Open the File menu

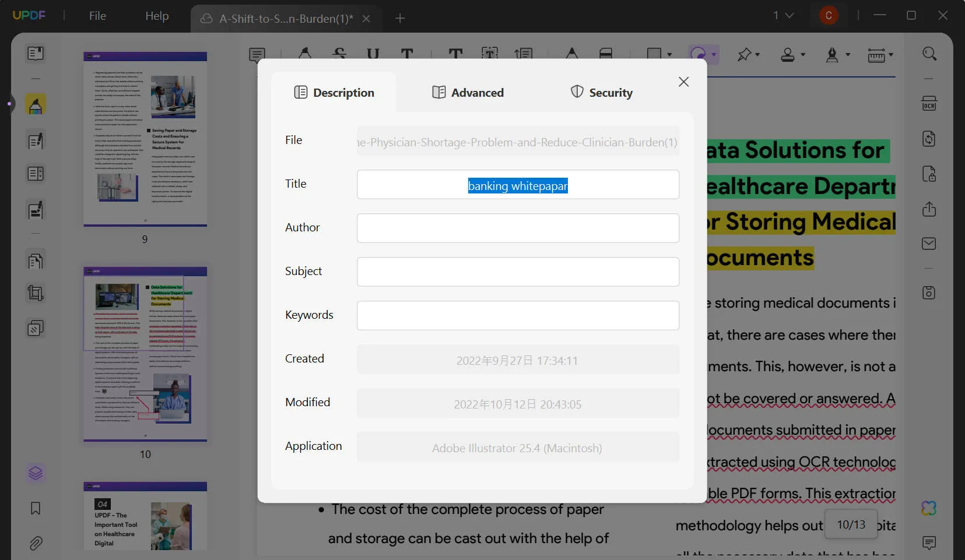click(97, 16)
